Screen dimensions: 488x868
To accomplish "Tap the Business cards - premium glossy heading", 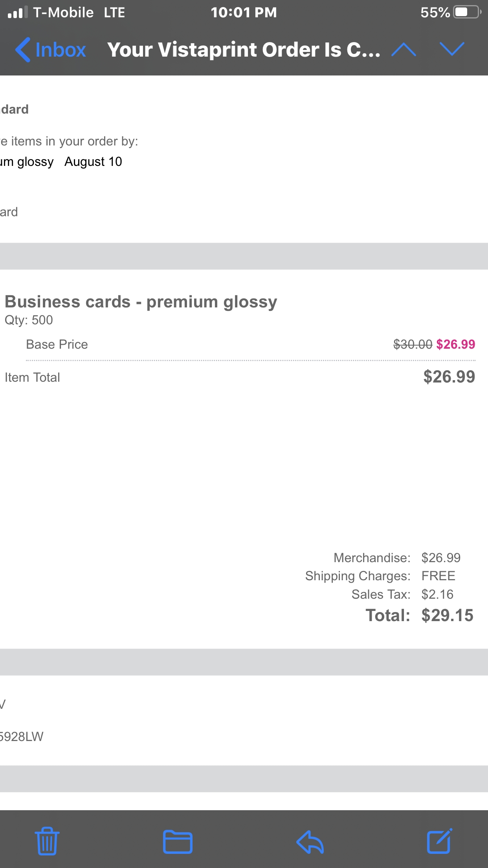I will pos(140,302).
